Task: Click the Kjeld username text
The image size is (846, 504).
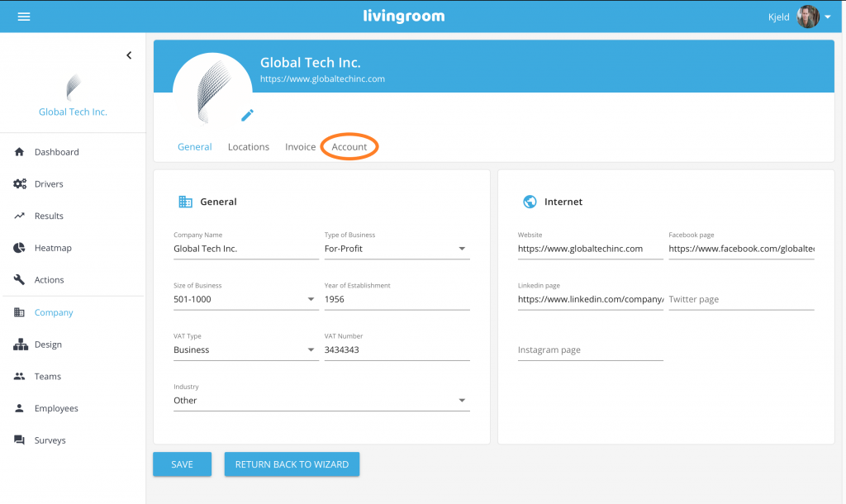Action: tap(778, 17)
